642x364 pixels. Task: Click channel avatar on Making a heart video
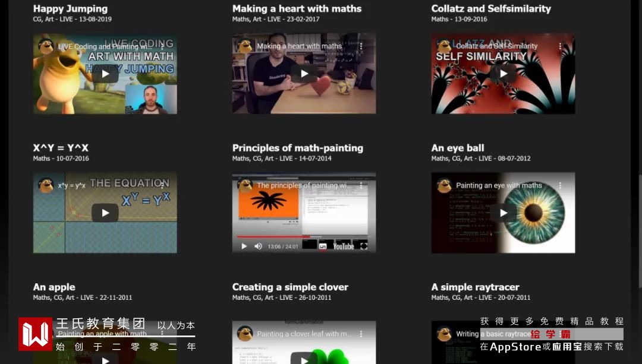coord(245,46)
